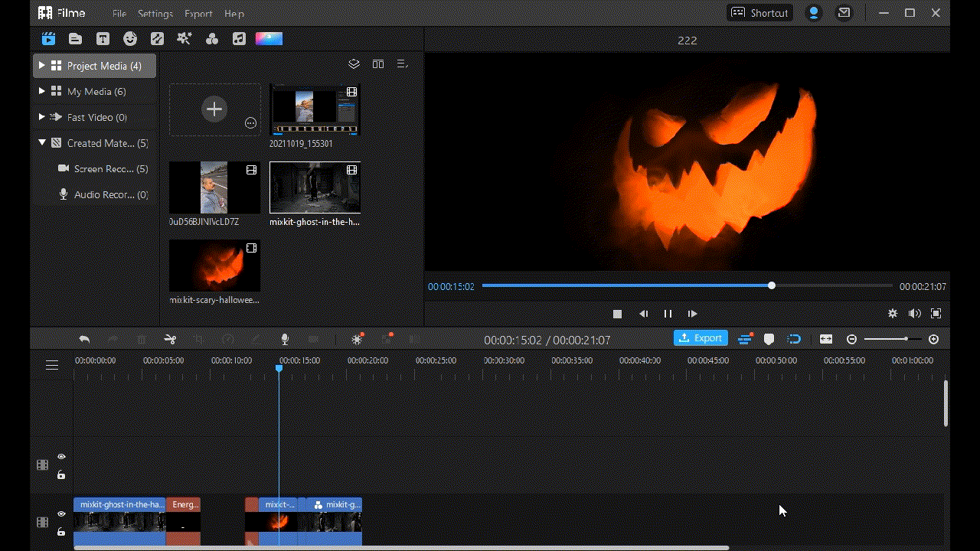The image size is (980, 551).
Task: Open the Export menu
Action: 198,14
